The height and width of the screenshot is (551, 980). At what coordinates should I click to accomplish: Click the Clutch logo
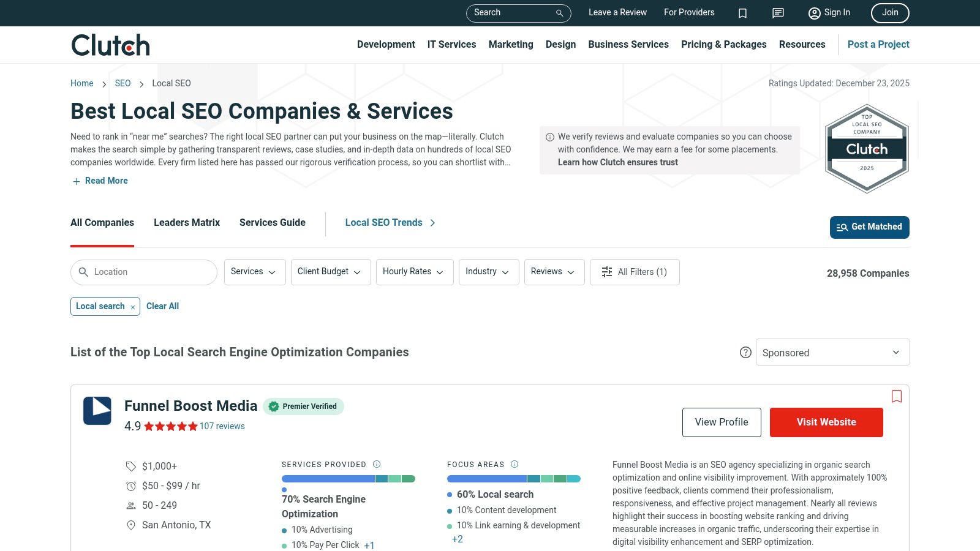[110, 44]
